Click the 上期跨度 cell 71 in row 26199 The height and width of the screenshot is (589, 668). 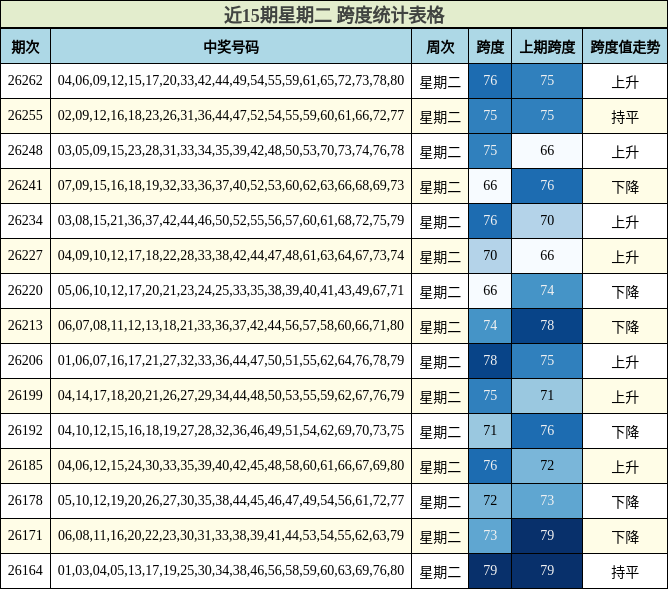(547, 396)
